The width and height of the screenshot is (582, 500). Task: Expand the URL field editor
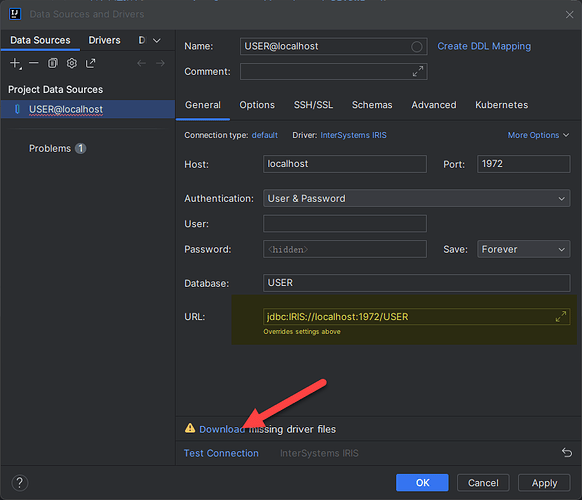[x=561, y=317]
